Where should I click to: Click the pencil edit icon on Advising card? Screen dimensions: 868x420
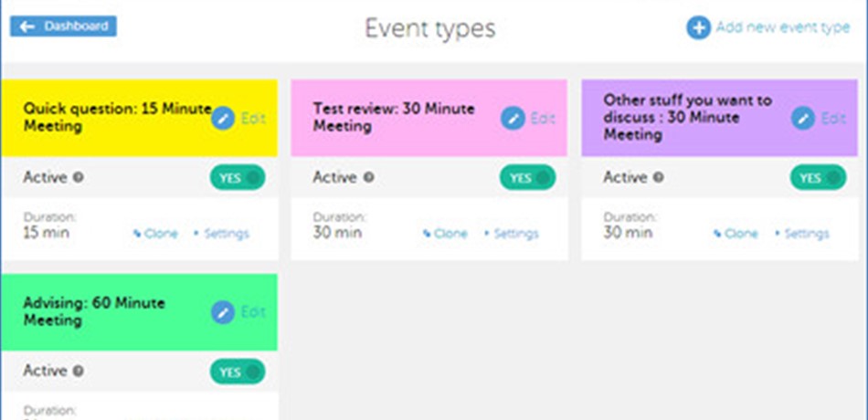(223, 312)
